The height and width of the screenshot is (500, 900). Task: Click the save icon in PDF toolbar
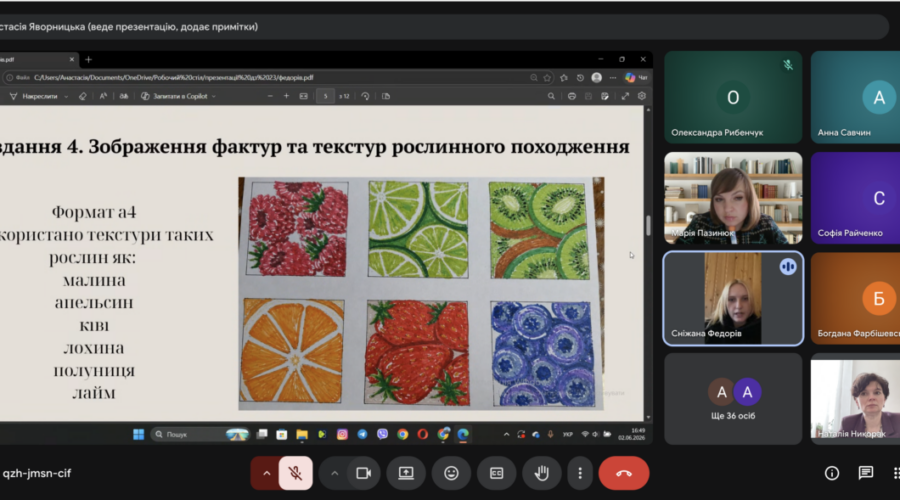(588, 96)
